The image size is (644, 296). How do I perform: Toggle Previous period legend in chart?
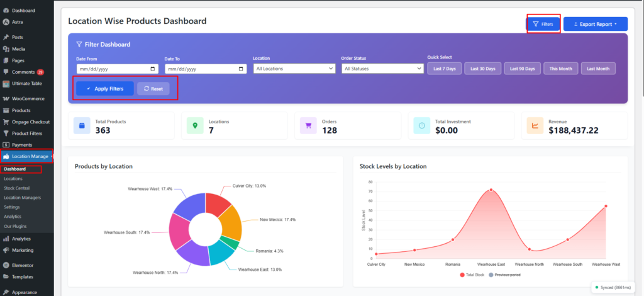coord(504,275)
